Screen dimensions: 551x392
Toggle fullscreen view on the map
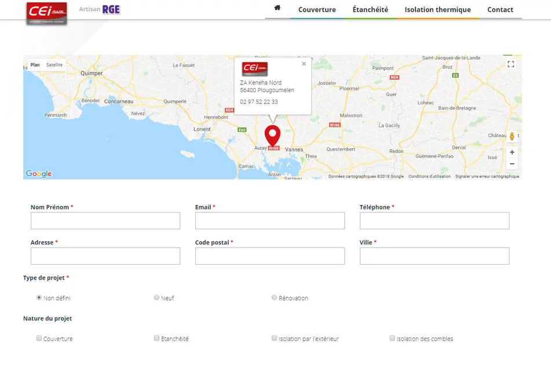tap(510, 64)
